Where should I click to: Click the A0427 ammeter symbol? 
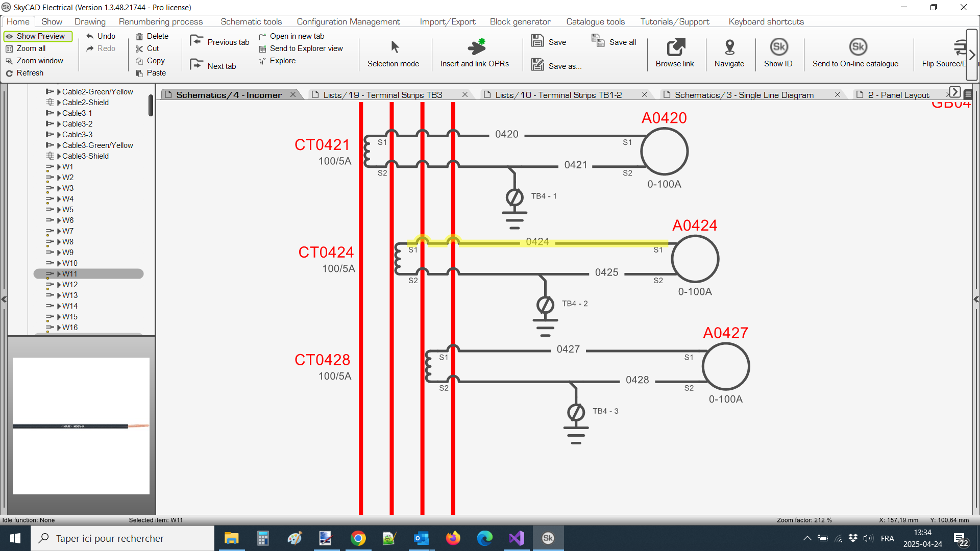point(725,366)
